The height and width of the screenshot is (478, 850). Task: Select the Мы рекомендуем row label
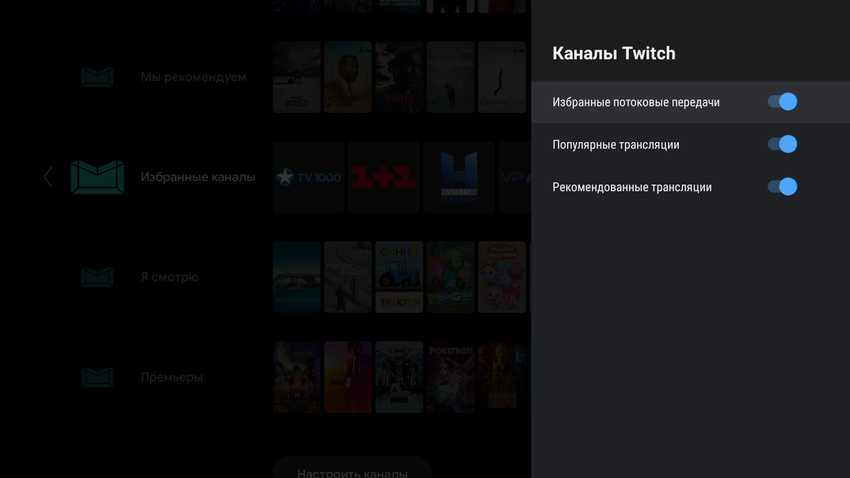[193, 77]
